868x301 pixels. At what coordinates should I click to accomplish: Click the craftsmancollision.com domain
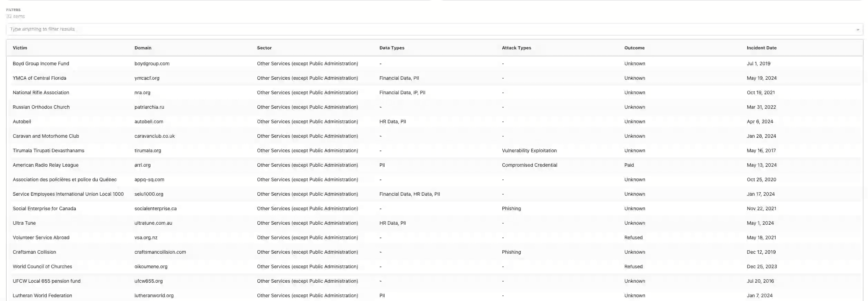(160, 252)
